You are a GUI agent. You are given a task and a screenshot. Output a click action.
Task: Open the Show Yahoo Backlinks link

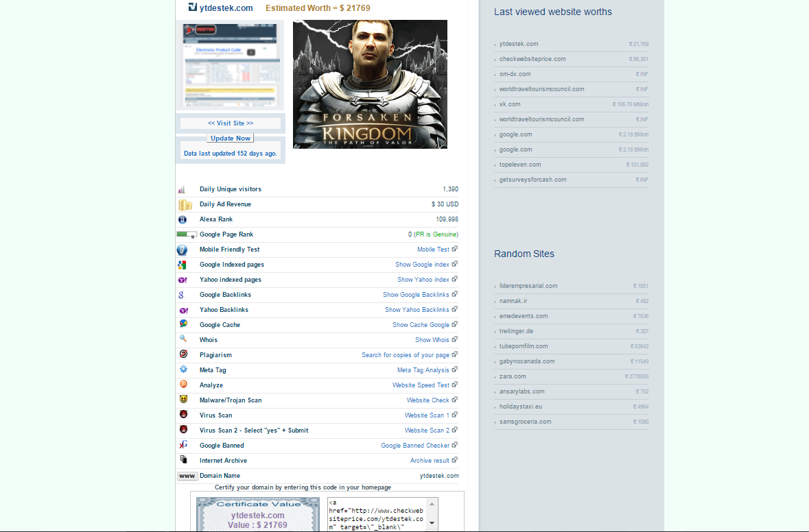[x=417, y=310]
